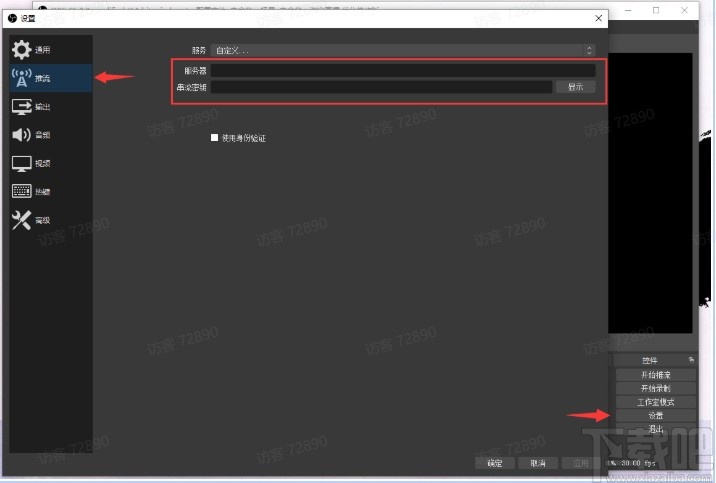This screenshot has height=483, width=716.
Task: Select the 音频 audio speaker icon
Action: tap(21, 135)
